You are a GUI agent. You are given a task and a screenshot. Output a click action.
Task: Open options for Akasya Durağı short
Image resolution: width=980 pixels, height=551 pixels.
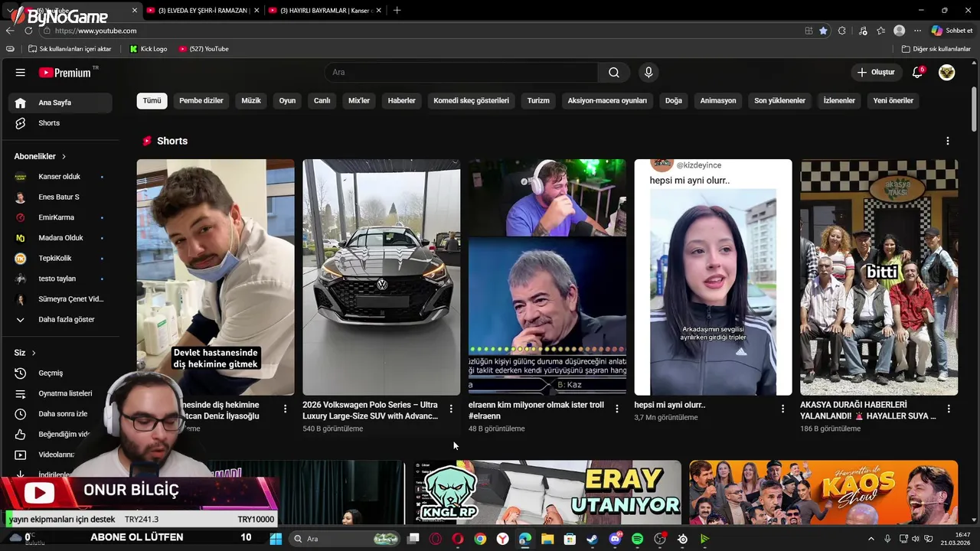[x=949, y=409]
